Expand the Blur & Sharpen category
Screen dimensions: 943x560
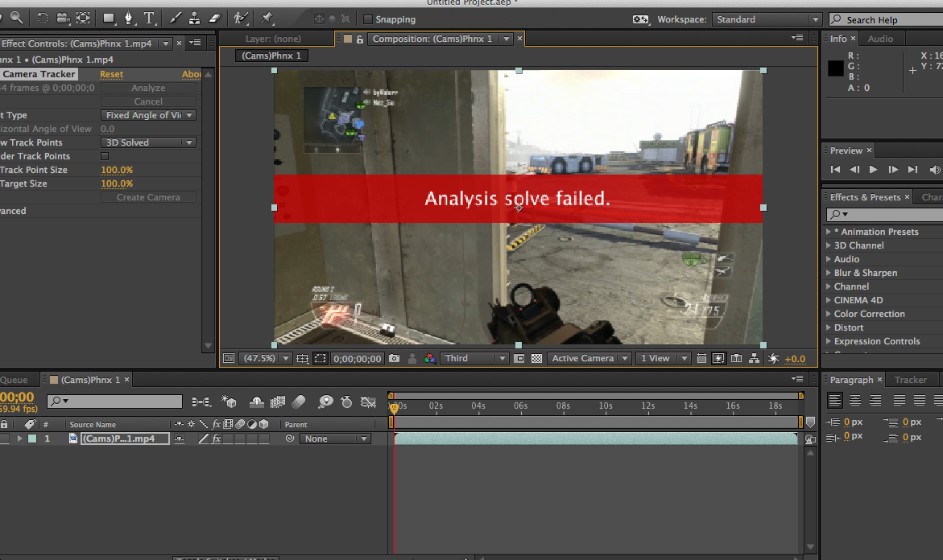pos(828,273)
